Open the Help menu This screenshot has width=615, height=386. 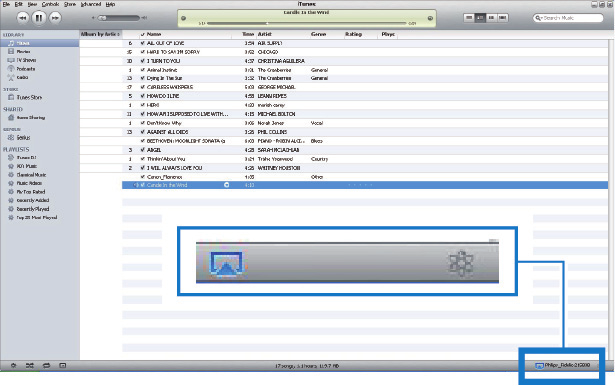[110, 4]
